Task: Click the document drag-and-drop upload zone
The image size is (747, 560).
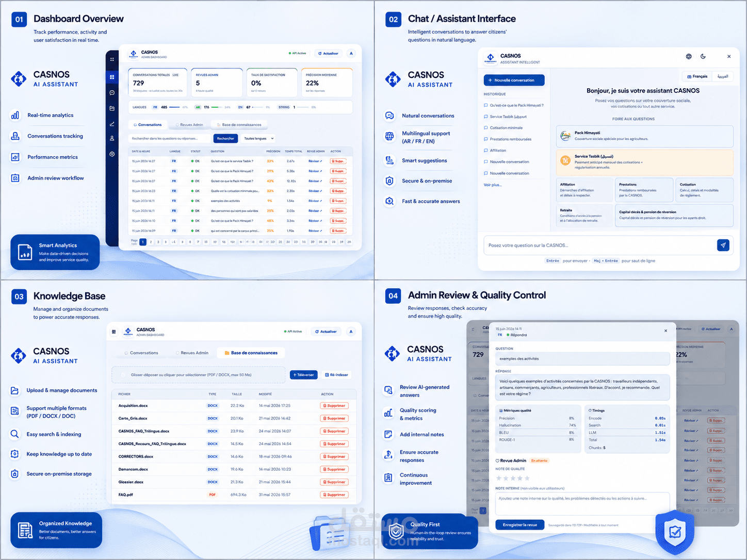Action: (x=199, y=375)
